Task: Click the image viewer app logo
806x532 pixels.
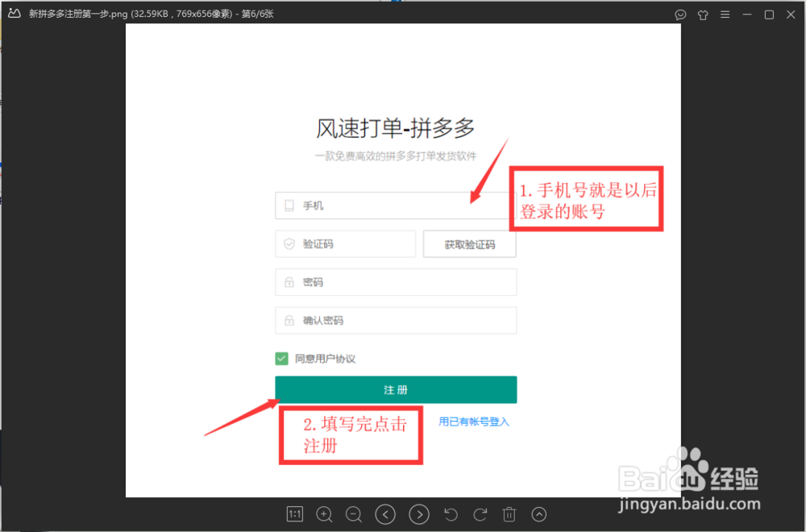Action: 14,14
